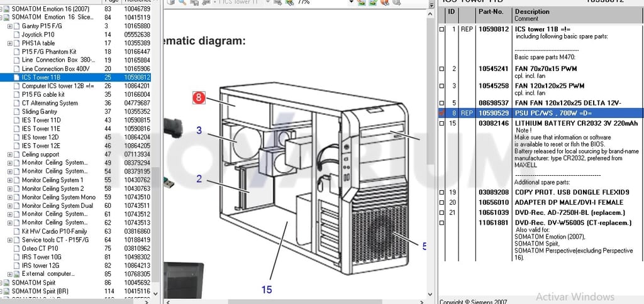
Task: Click the page icon beside Joystick P10
Action: pos(16,35)
